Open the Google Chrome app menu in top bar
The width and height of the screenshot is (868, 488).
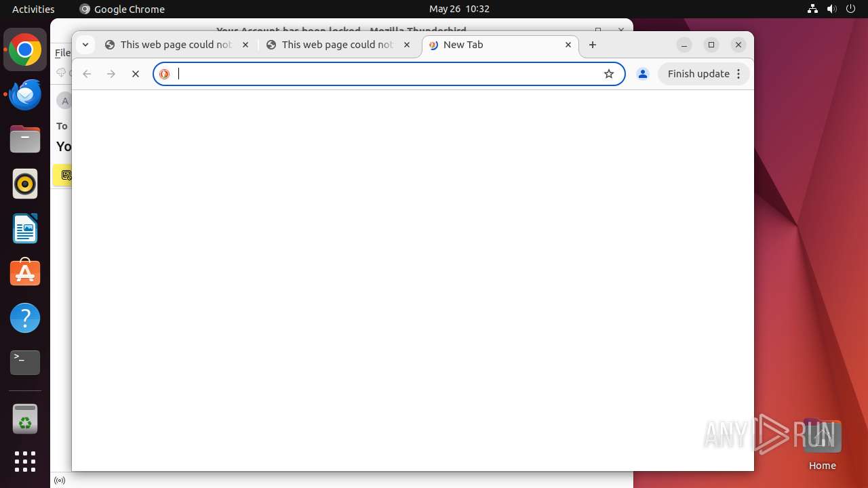(x=122, y=9)
